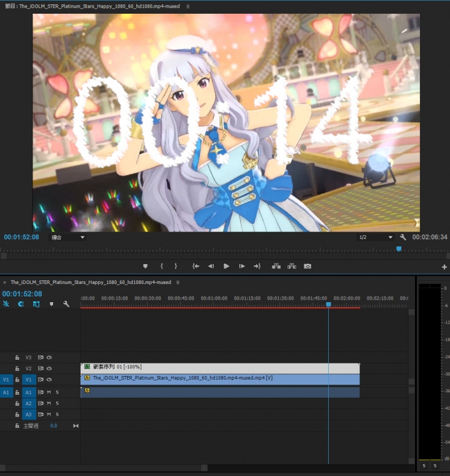Viewport: 450px width, 476px height.
Task: Click the fx badge on A1 audio clip
Action: coord(87,390)
